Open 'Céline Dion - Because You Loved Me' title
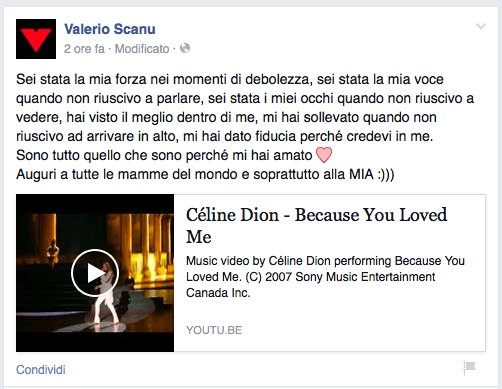The width and height of the screenshot is (502, 389). tap(316, 226)
